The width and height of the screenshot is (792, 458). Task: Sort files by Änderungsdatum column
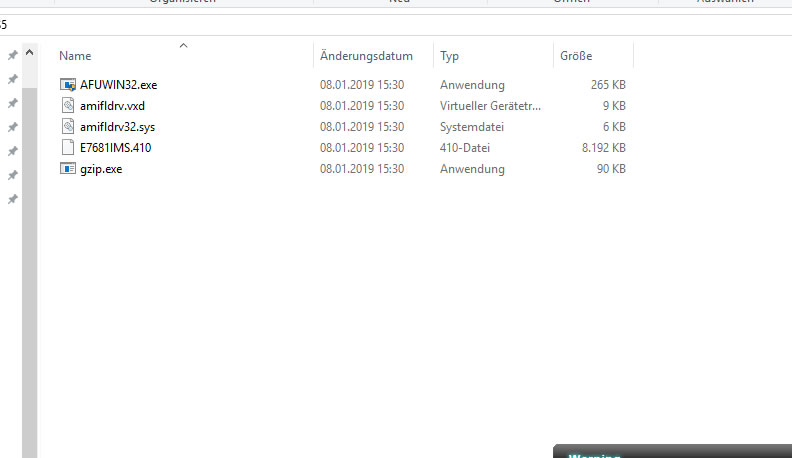tap(366, 56)
